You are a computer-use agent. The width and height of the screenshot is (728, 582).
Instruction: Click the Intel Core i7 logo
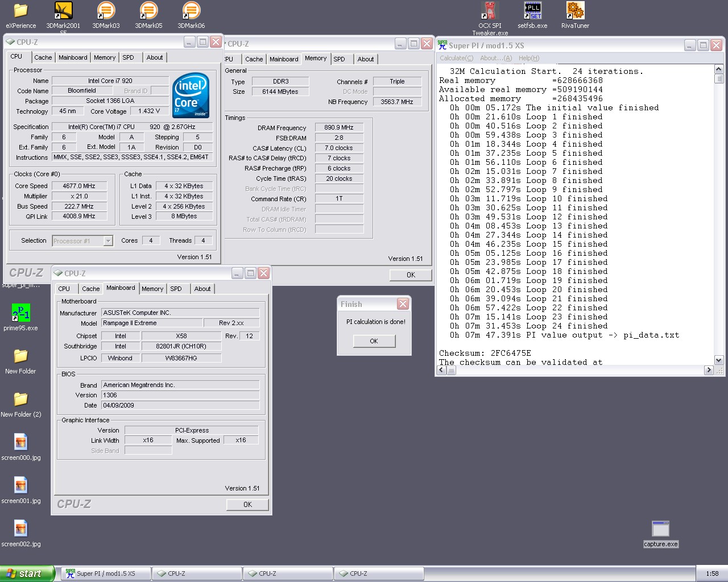pos(191,95)
